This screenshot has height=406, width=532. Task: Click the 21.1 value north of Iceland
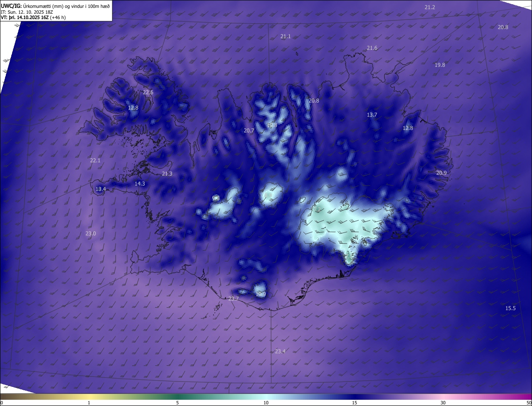[x=286, y=37]
